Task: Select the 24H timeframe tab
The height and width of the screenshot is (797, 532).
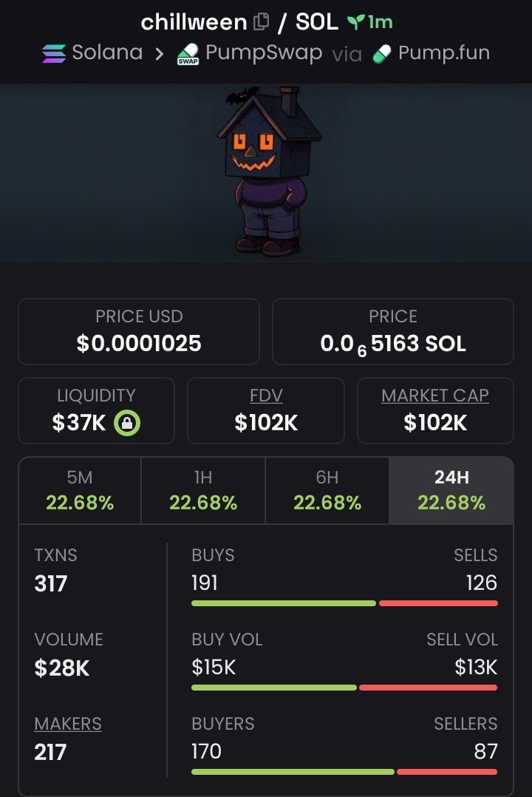Action: click(451, 490)
